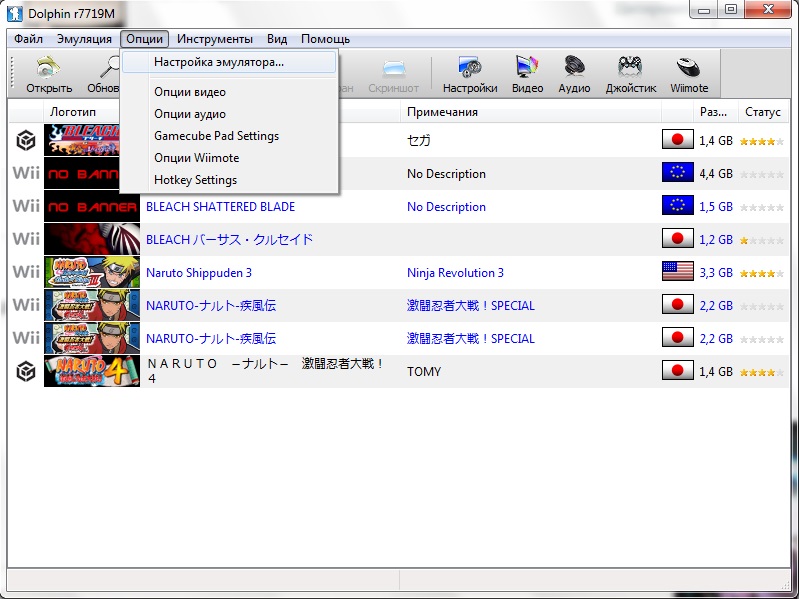Open Видео settings from toolbar
Screen dimensions: 799x599
tap(527, 74)
